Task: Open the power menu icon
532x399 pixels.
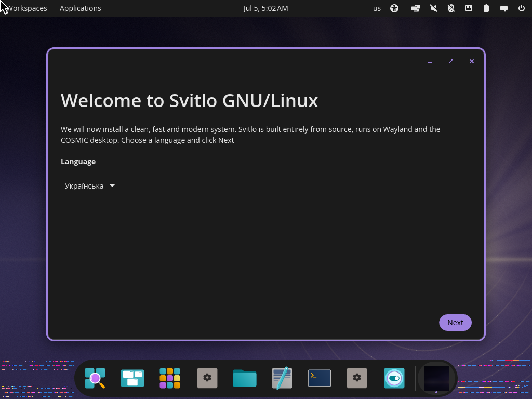Action: pos(522,8)
